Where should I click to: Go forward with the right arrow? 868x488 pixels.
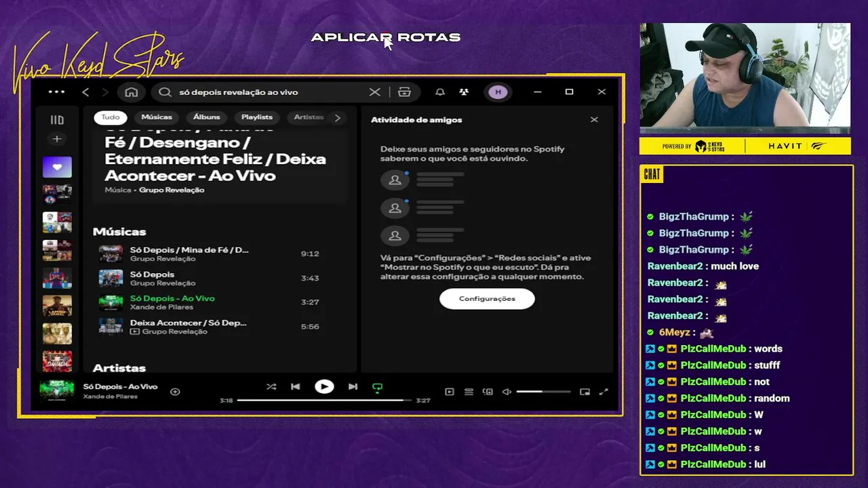coord(104,92)
